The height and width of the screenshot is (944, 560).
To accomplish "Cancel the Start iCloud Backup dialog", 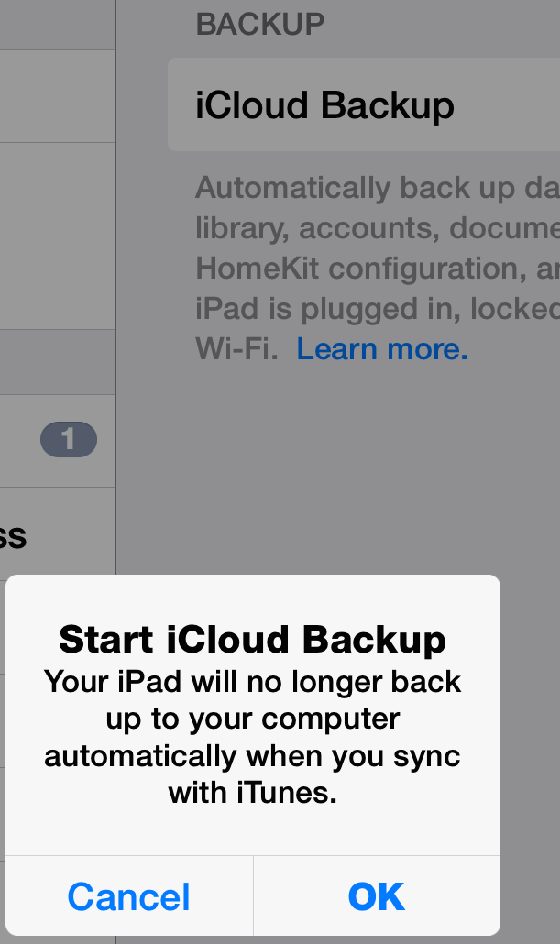I will pyautogui.click(x=127, y=896).
